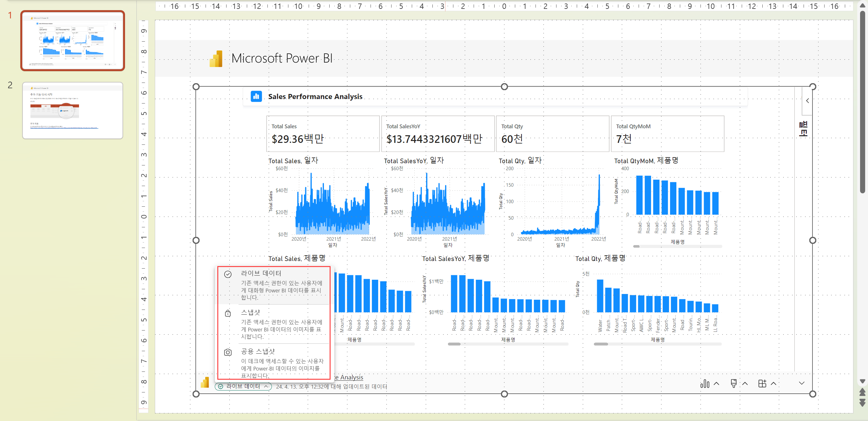The image size is (868, 421).
Task: Click the style options paintbrush icon in footer
Action: coord(733,384)
